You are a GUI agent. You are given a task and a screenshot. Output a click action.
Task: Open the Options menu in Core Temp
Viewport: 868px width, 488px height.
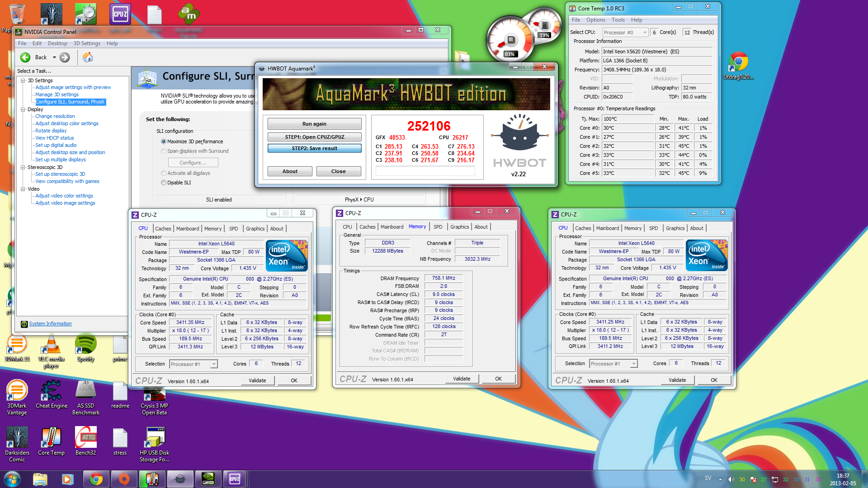[595, 20]
